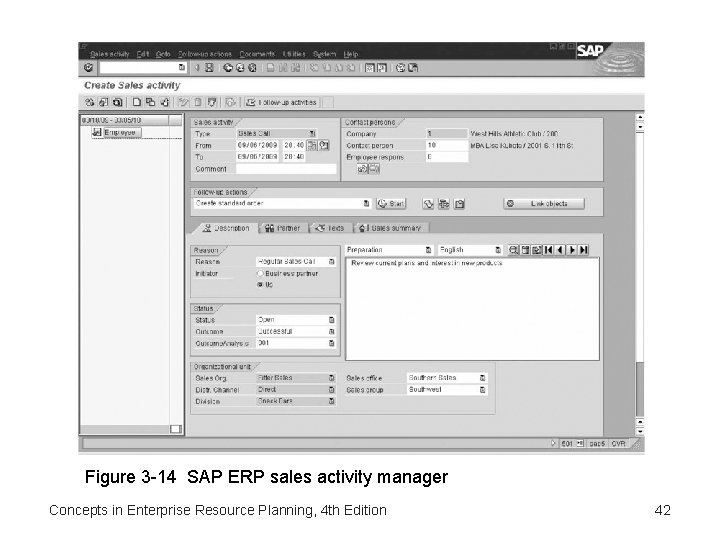Go to first text with skip-back icon
The width and height of the screenshot is (720, 540).
[x=548, y=250]
